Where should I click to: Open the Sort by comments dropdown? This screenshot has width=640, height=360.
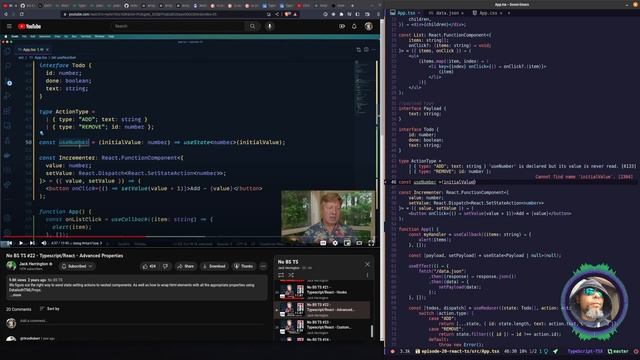click(50, 309)
